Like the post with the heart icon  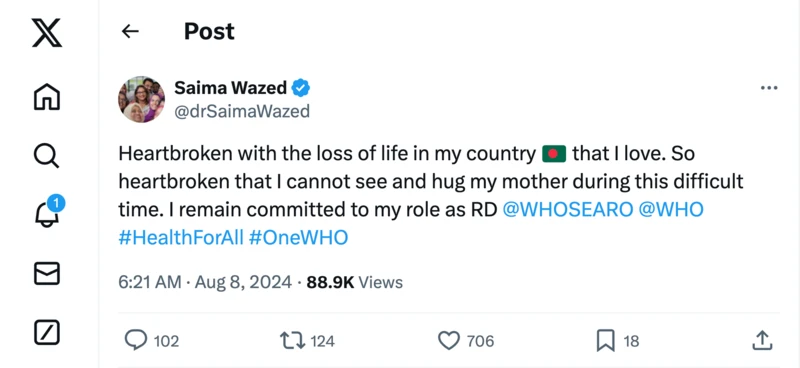pyautogui.click(x=449, y=341)
